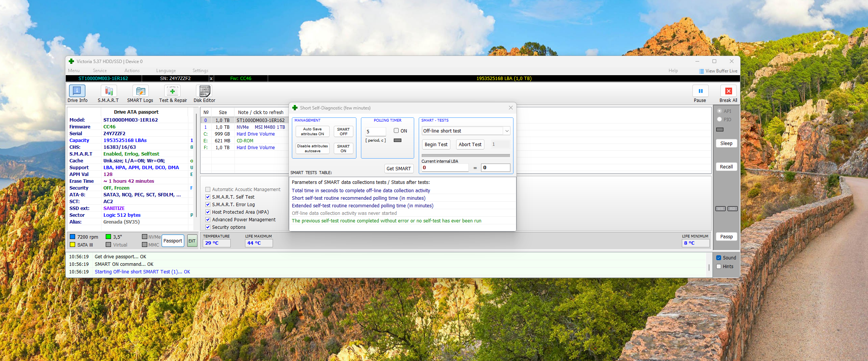Click the Break All red icon
Viewport: 868px width, 361px height.
(728, 91)
